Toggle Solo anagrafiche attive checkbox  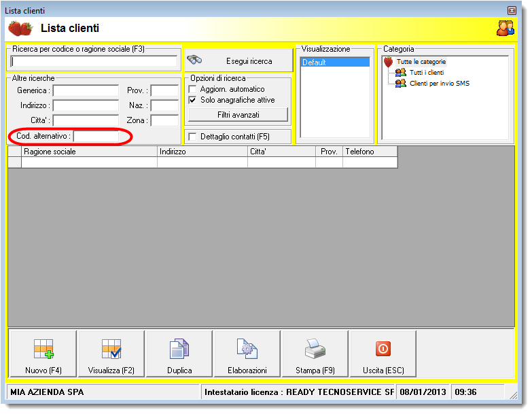[193, 101]
